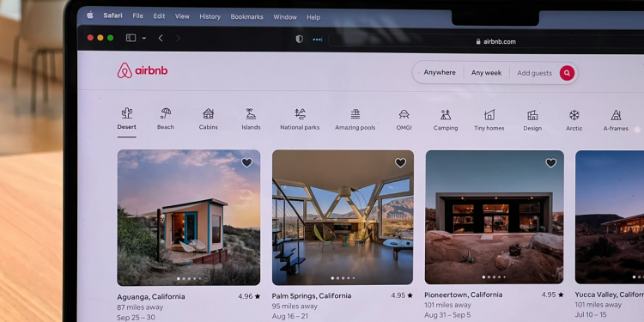644x322 pixels.
Task: Select the Tiny homes icon
Action: [x=489, y=114]
